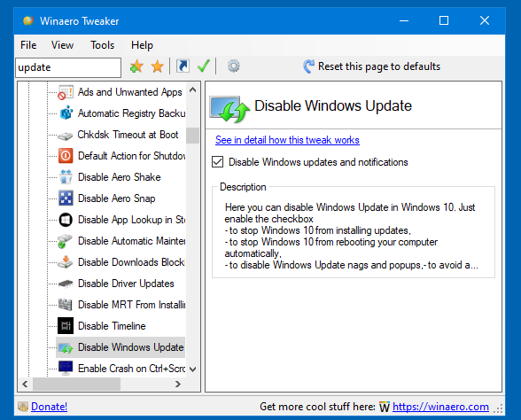Screen dimensions: 521x420
Task: Click the Winaero Tweaker title bar icon
Action: click(x=28, y=20)
